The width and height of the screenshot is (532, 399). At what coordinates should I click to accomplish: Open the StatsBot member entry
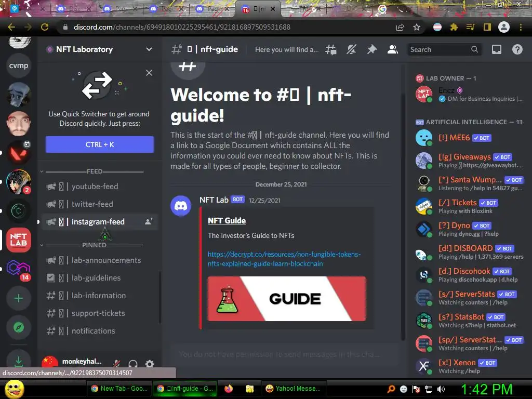469,321
